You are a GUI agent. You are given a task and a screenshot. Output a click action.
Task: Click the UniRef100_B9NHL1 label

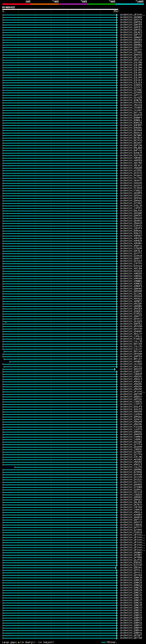131,120
